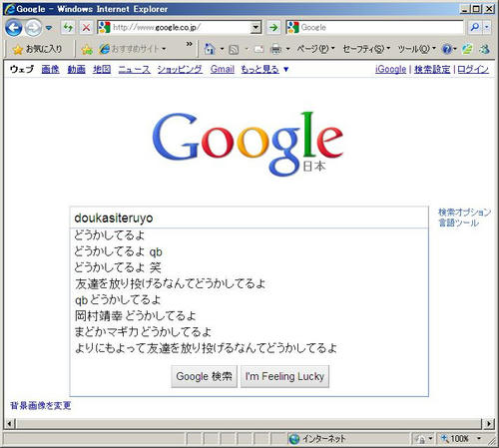Image resolution: width=499 pixels, height=448 pixels.
Task: Open the おすすめサイト suggested sites item
Action: tap(133, 49)
